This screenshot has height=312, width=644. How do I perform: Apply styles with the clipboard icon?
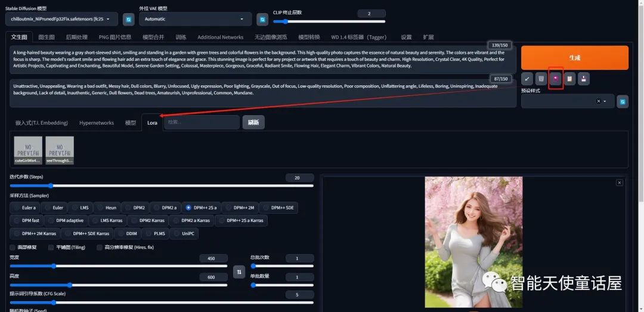coord(569,79)
